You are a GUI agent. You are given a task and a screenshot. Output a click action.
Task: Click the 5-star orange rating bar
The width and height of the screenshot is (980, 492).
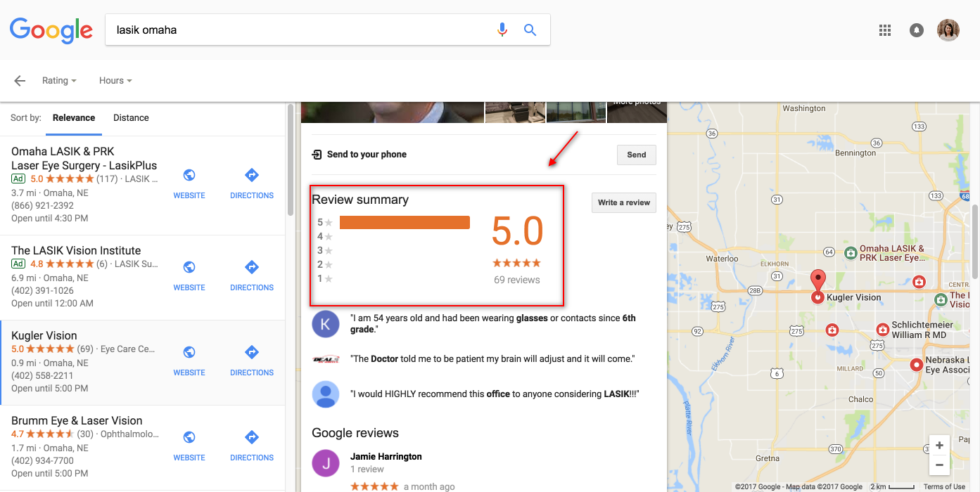tap(405, 223)
